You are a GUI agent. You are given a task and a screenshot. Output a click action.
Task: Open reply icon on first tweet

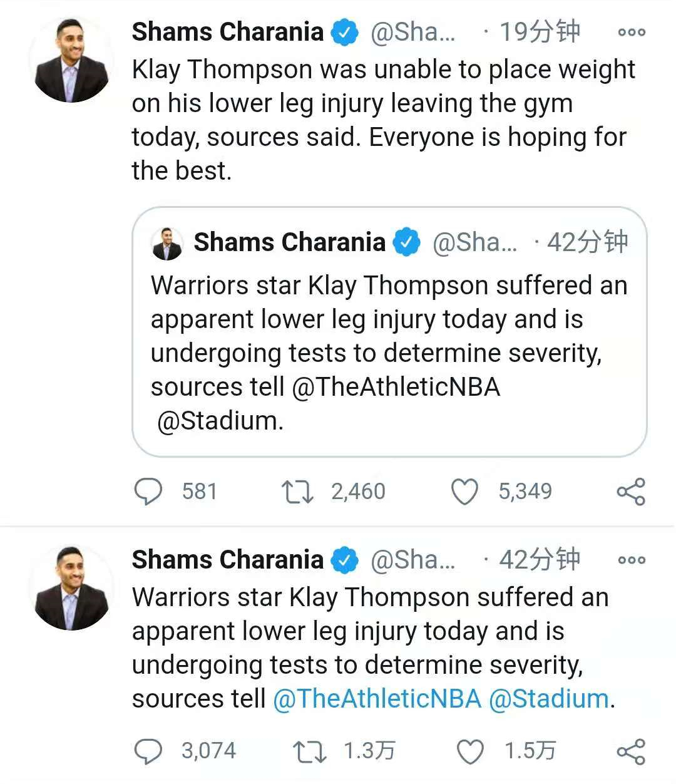(148, 492)
